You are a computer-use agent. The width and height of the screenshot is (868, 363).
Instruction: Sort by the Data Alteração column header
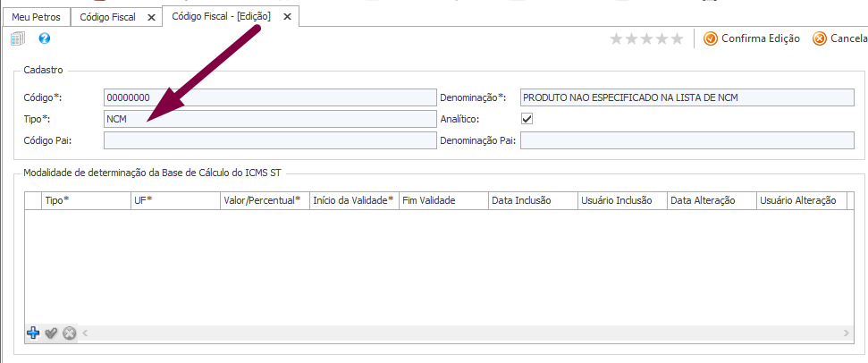pyautogui.click(x=712, y=201)
